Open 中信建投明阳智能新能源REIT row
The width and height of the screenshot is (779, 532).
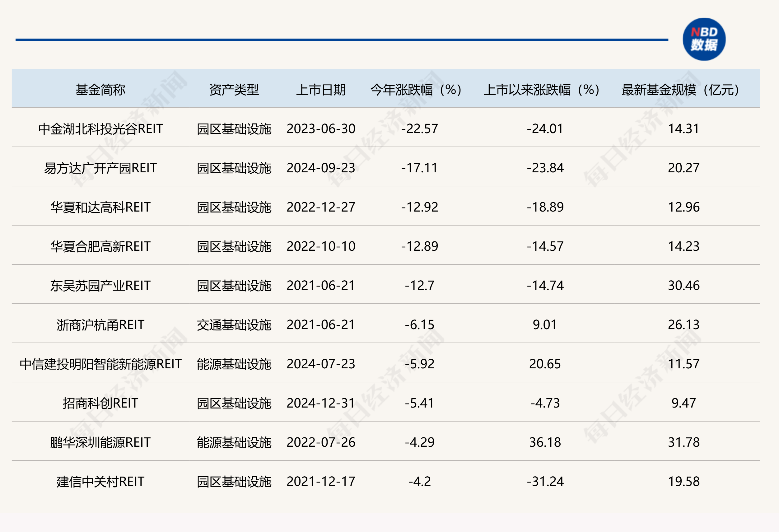point(100,364)
